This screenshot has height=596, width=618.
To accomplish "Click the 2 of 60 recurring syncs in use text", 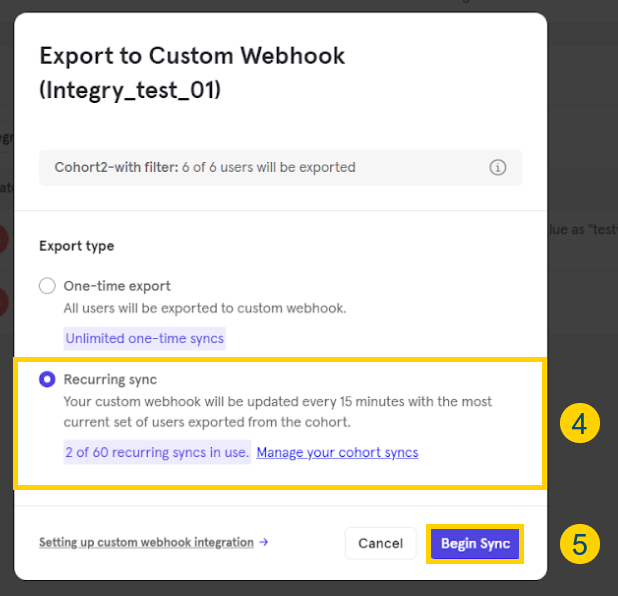I will click(157, 452).
